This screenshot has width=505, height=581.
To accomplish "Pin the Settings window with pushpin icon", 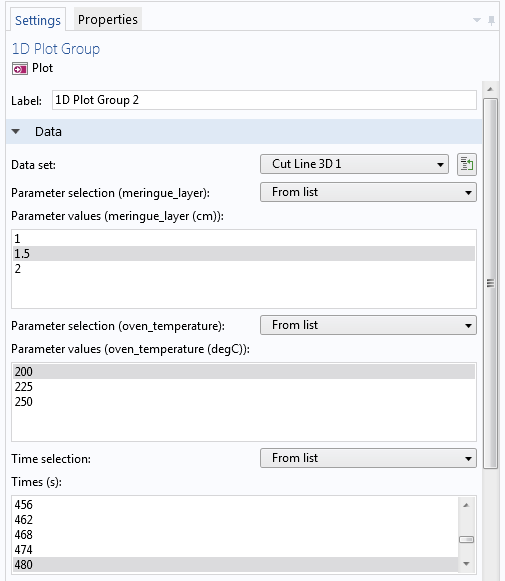I will pyautogui.click(x=491, y=20).
